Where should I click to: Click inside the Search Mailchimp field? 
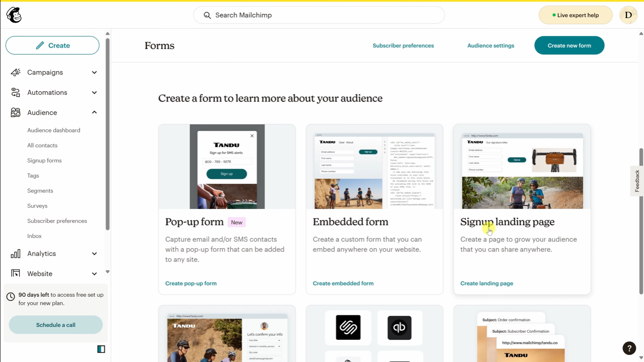(x=318, y=15)
